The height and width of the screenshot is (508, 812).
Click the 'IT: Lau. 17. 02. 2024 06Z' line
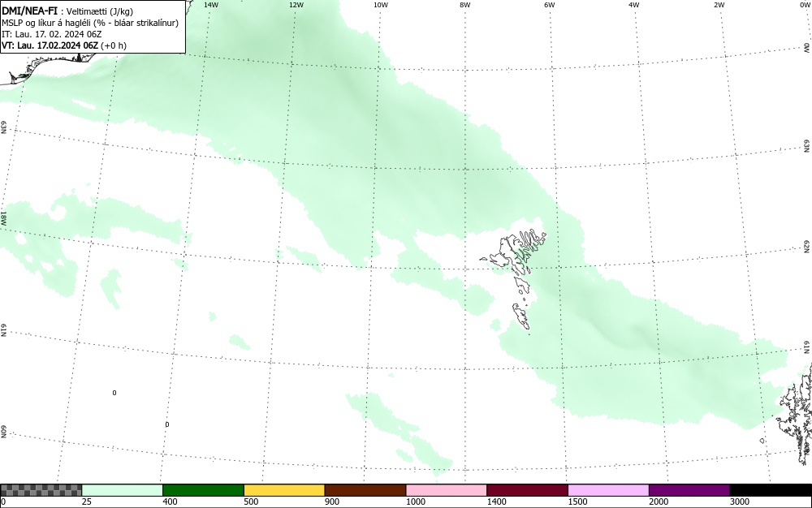coord(52,34)
